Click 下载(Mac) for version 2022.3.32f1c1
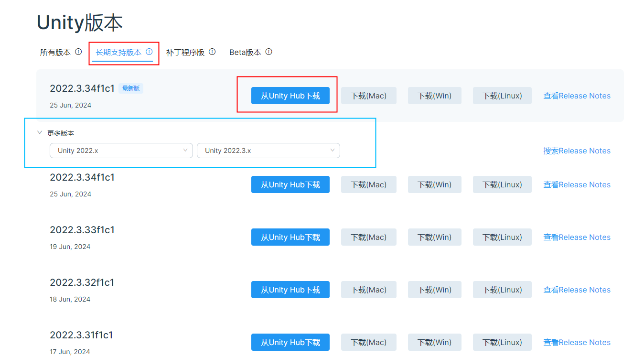The height and width of the screenshot is (357, 644). 369,290
